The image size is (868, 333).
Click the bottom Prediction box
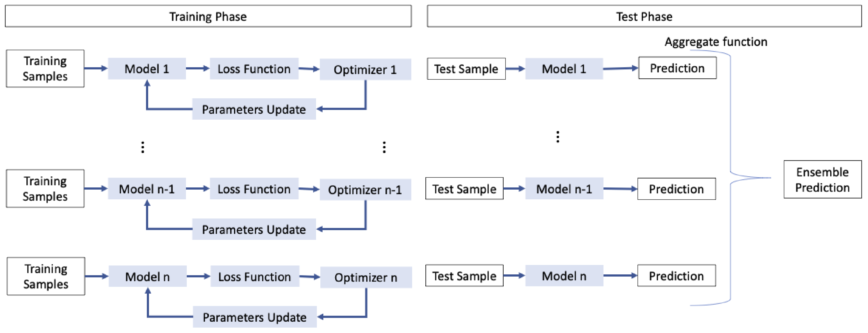(x=676, y=276)
